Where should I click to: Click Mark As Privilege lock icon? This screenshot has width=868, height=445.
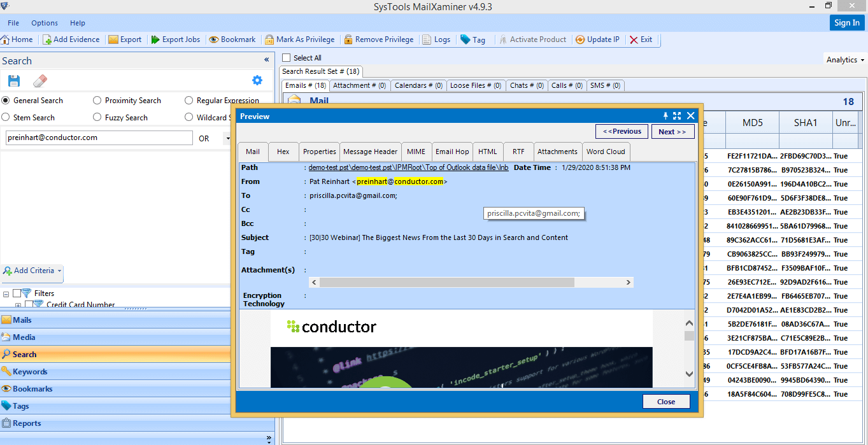point(269,39)
